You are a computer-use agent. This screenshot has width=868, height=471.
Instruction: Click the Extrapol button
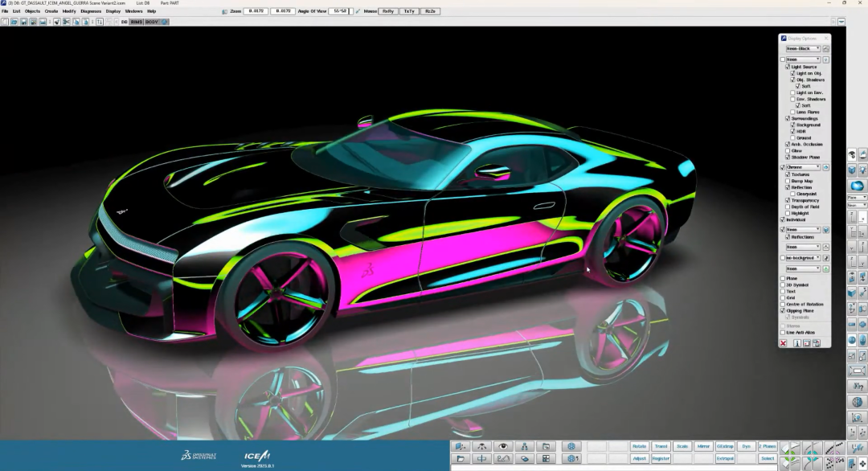click(725, 458)
